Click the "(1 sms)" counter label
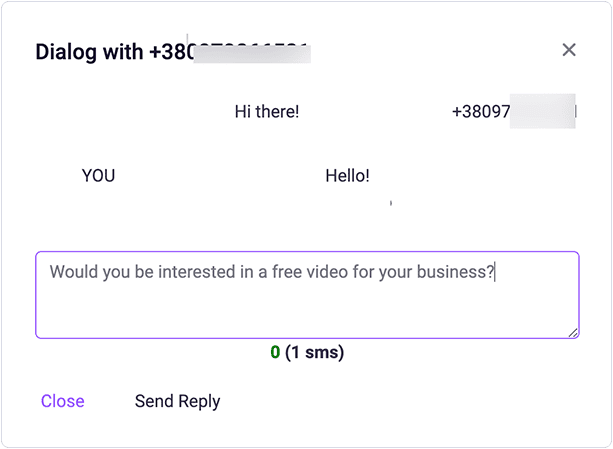Viewport: 613px width, 449px height. 314,352
